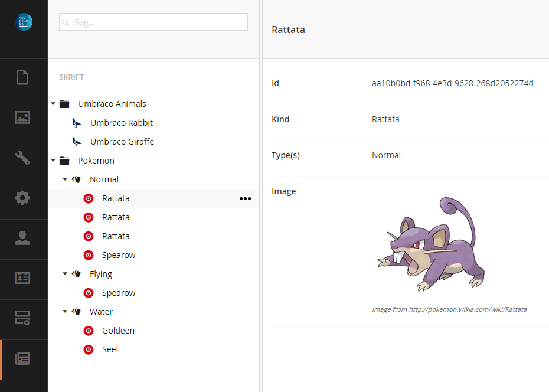Click the Pokemon folder icon

64,161
